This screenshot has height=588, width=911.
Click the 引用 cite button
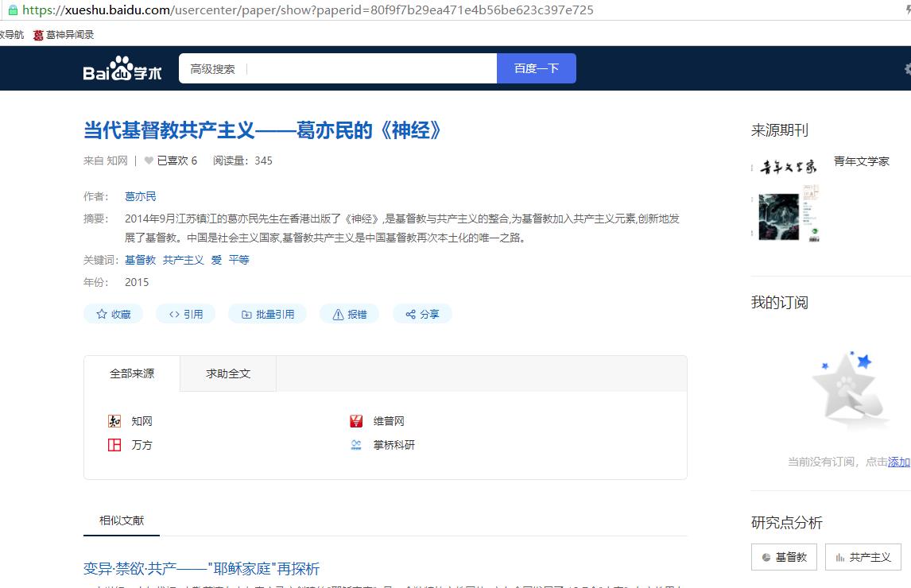pyautogui.click(x=185, y=314)
